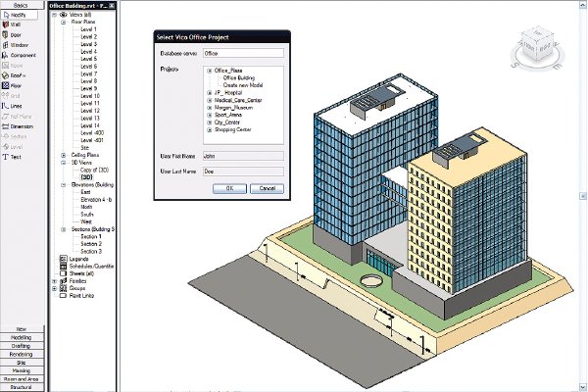
Task: Click the Schedules/Quantities icon
Action: pos(64,267)
